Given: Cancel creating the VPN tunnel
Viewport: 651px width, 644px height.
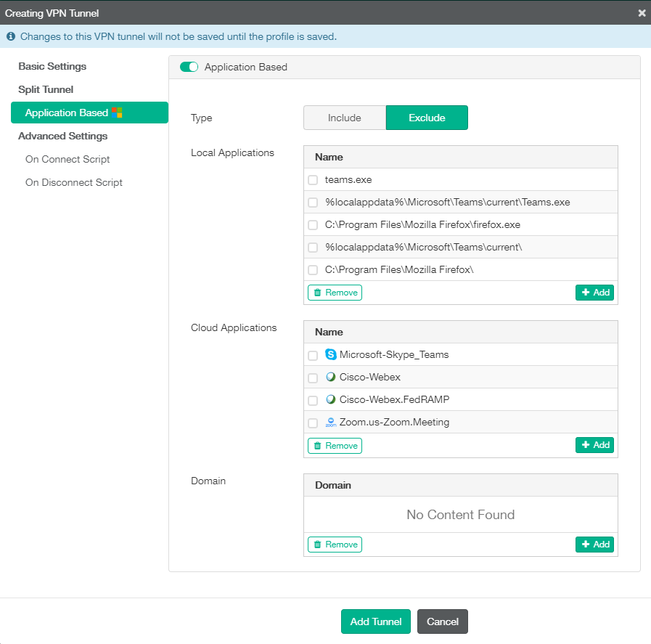Looking at the screenshot, I should pyautogui.click(x=442, y=621).
